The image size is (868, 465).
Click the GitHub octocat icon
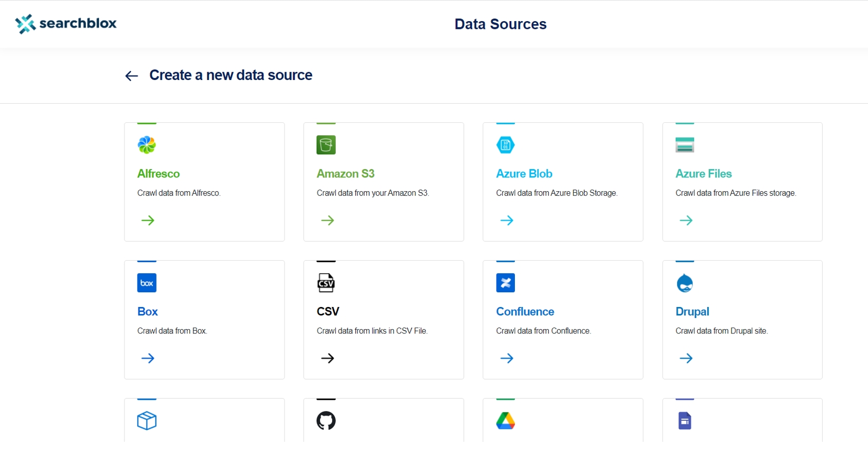326,421
